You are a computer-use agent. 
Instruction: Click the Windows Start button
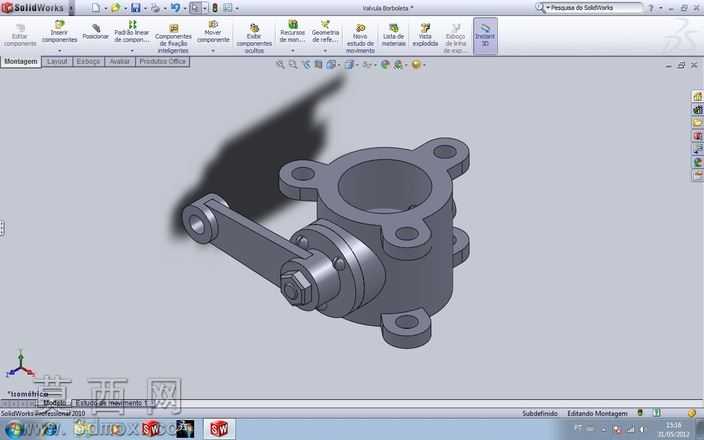click(13, 429)
